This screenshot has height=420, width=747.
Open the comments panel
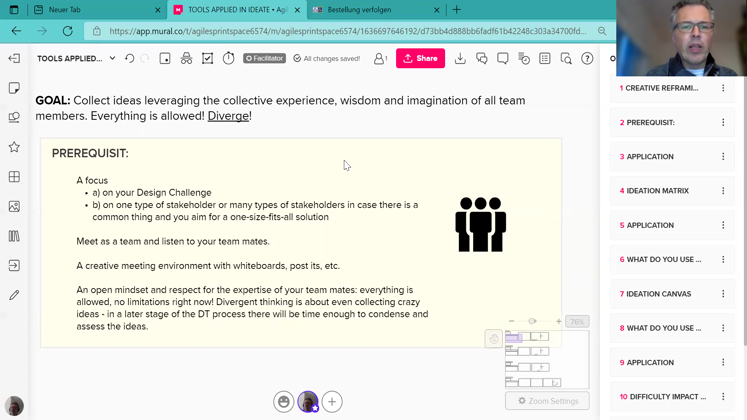(x=503, y=58)
